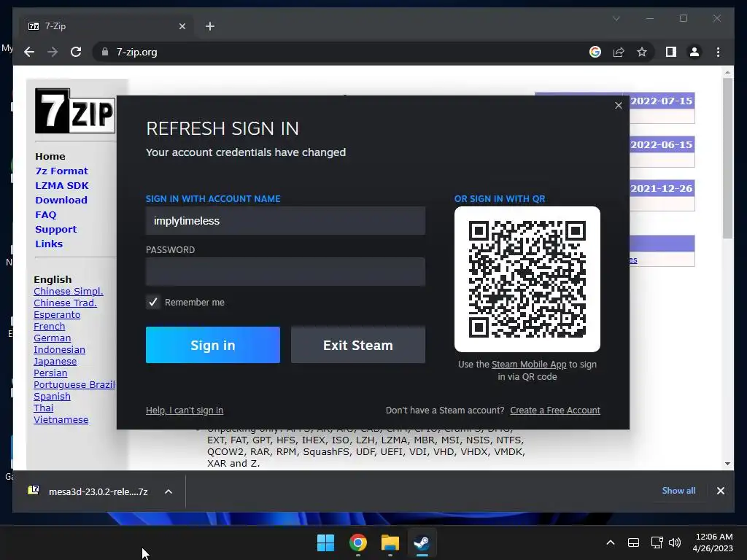Click the Steam taskbar icon
The image size is (747, 560).
point(422,542)
